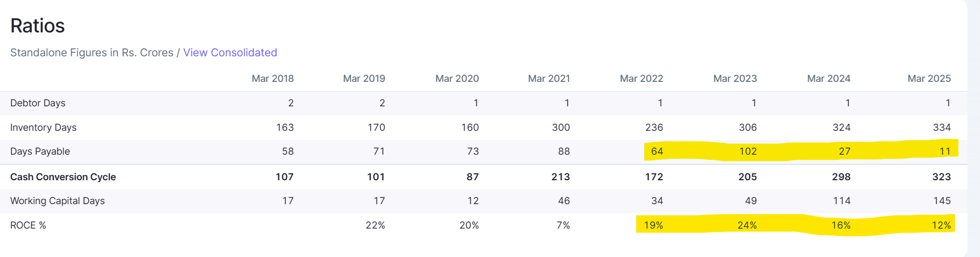Screen dimensions: 980x257
Task: Click the Working Capital Days row label
Action: click(57, 201)
